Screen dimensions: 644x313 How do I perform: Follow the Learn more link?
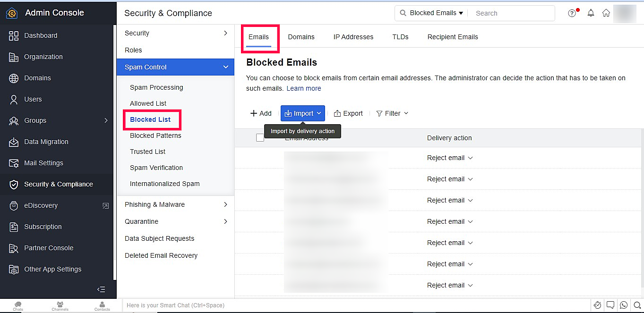point(304,88)
